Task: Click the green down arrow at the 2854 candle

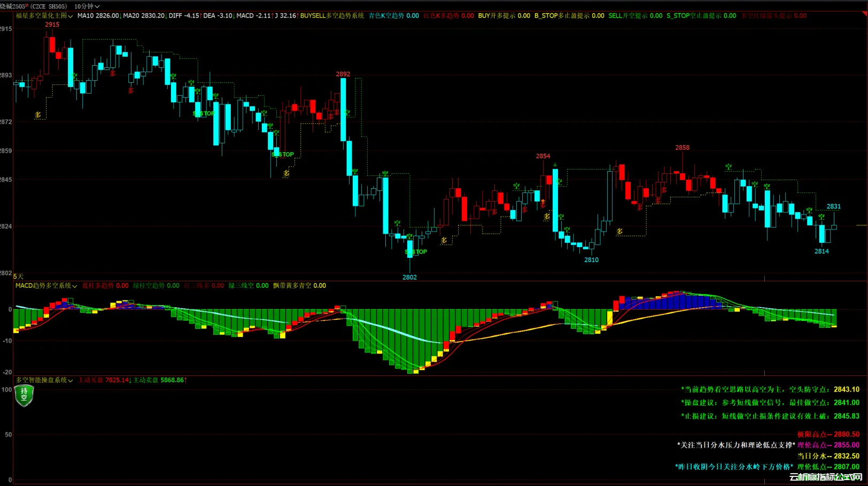Action: click(555, 165)
